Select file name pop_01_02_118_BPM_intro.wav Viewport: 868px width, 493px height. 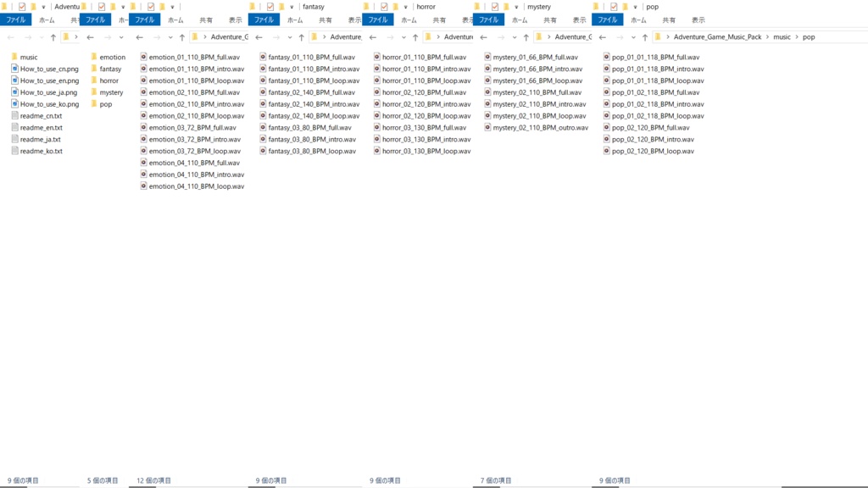[658, 104]
